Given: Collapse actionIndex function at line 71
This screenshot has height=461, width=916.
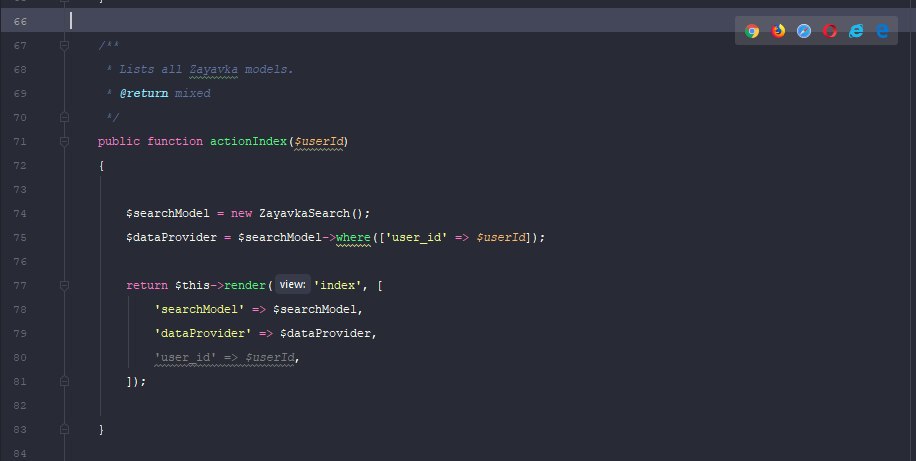Looking at the screenshot, I should pyautogui.click(x=64, y=141).
